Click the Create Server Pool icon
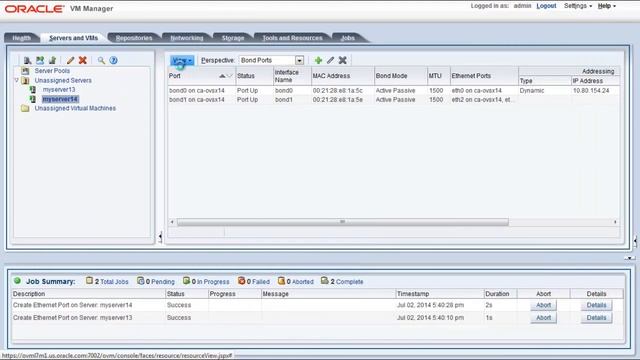This screenshot has height=360, width=640. 40,60
